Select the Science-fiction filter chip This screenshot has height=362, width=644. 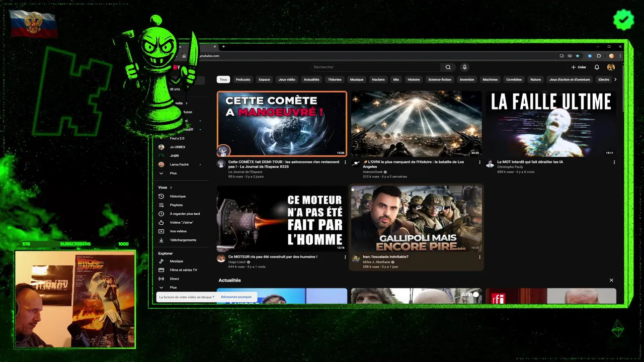pos(440,79)
